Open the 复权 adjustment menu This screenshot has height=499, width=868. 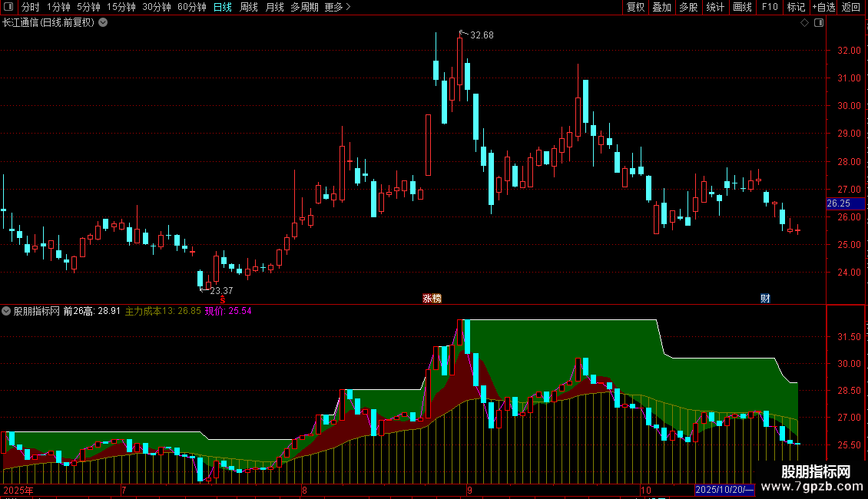tap(635, 7)
